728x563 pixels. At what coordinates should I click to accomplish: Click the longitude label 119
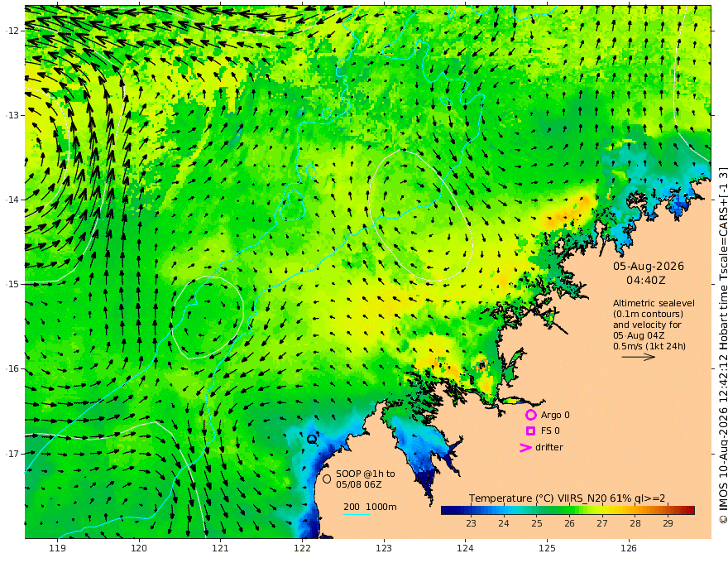pyautogui.click(x=58, y=548)
